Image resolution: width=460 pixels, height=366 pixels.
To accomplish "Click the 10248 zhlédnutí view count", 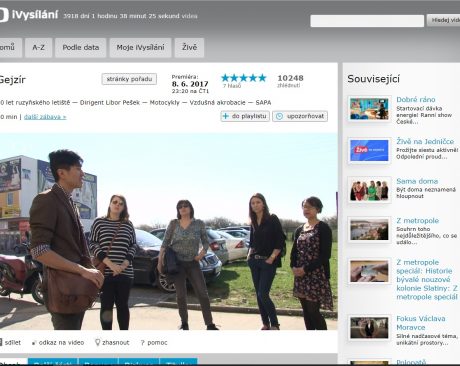I will tap(290, 81).
